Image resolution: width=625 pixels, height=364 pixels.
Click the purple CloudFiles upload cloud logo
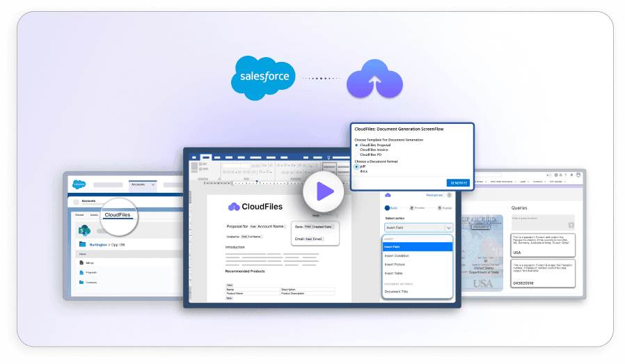click(x=374, y=79)
